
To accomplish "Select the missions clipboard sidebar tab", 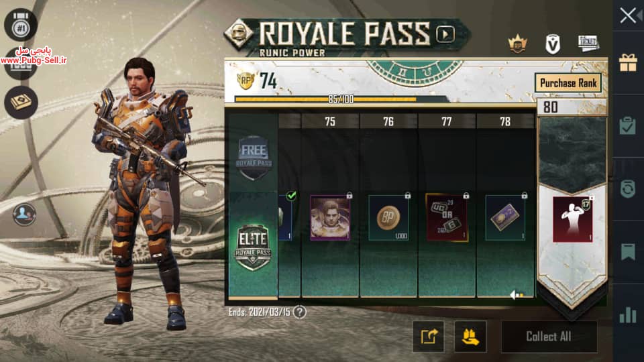I will pyautogui.click(x=628, y=125).
